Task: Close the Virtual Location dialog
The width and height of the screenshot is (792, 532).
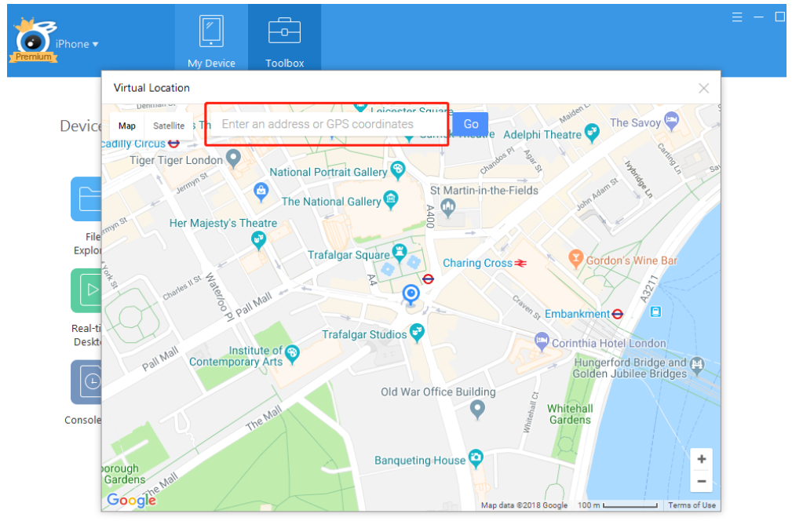Action: (x=703, y=89)
